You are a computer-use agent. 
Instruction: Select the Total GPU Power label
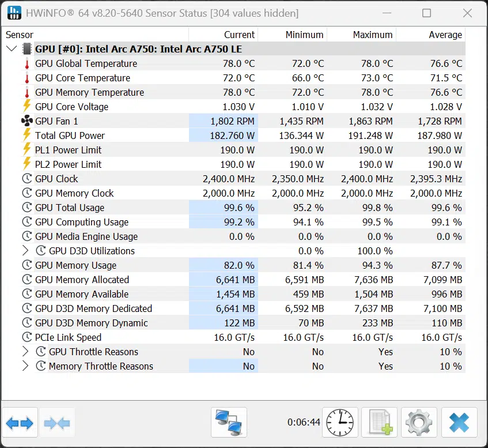[x=70, y=135]
